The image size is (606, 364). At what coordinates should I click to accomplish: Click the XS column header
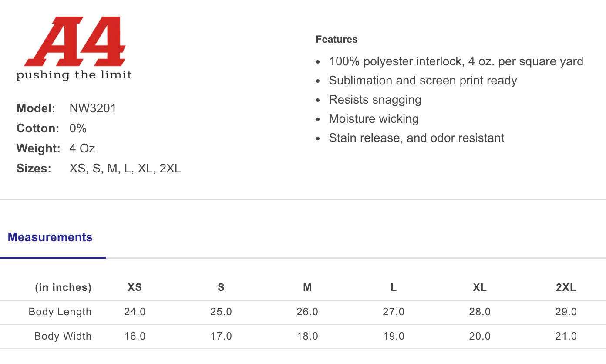click(135, 287)
